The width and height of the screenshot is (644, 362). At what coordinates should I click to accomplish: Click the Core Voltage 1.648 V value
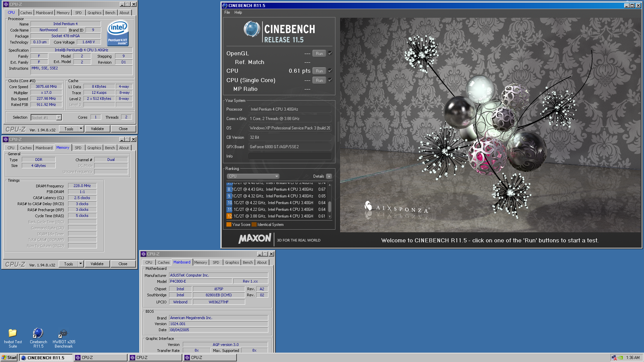pyautogui.click(x=89, y=42)
